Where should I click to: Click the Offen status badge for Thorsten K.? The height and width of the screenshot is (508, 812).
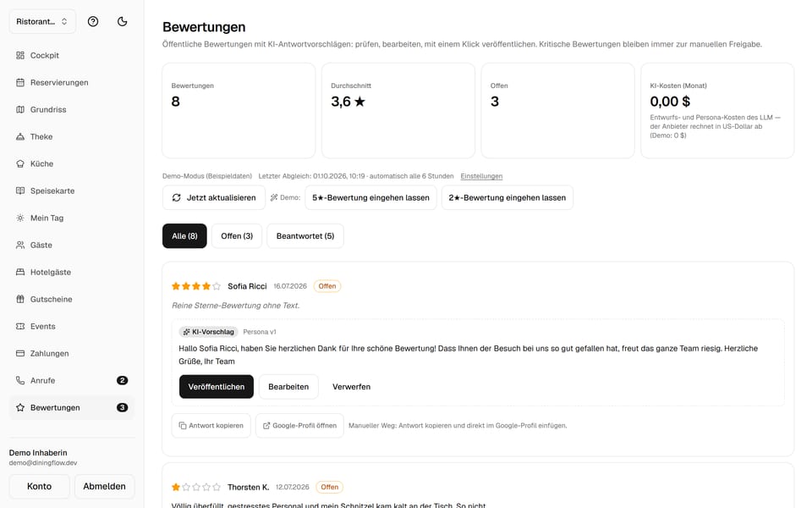pyautogui.click(x=329, y=488)
